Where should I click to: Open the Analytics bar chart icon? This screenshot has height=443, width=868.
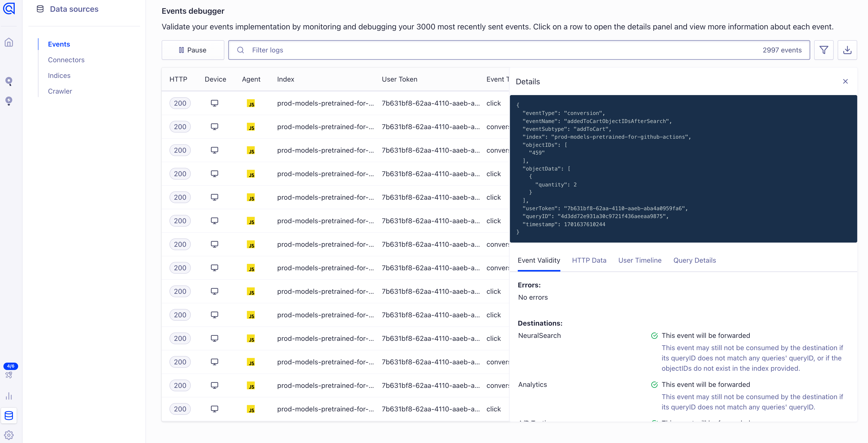9,396
